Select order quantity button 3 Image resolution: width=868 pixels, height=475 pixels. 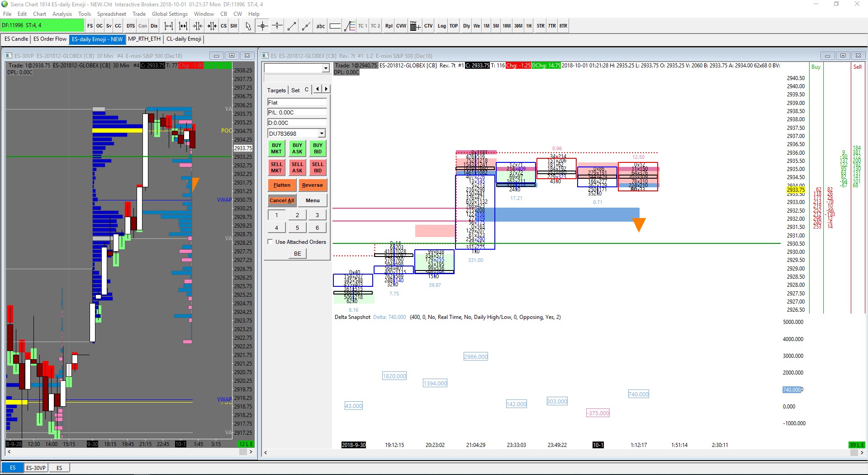(317, 215)
